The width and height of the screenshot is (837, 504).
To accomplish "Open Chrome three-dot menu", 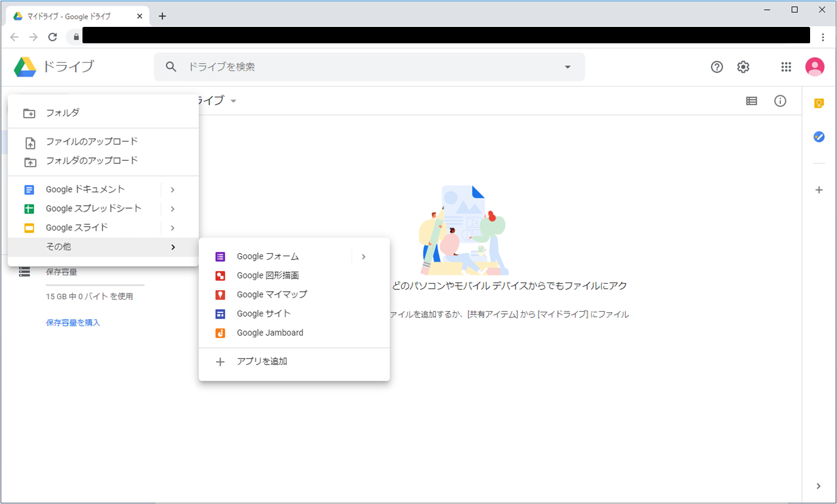I will (x=823, y=37).
